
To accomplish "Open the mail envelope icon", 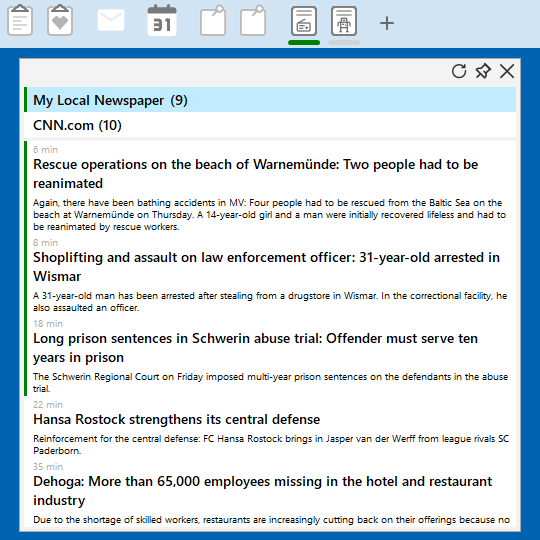I will point(111,21).
